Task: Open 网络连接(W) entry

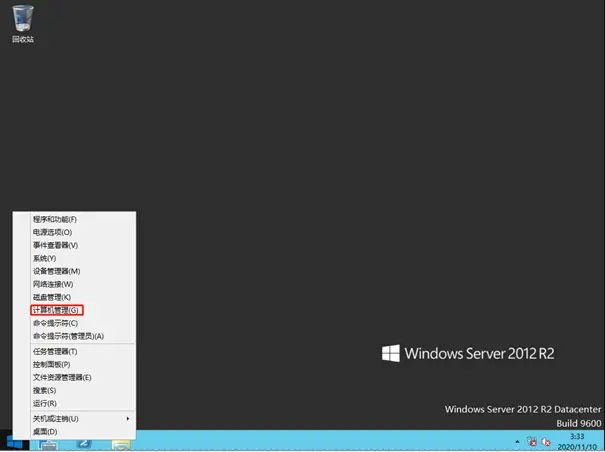Action: point(74,284)
